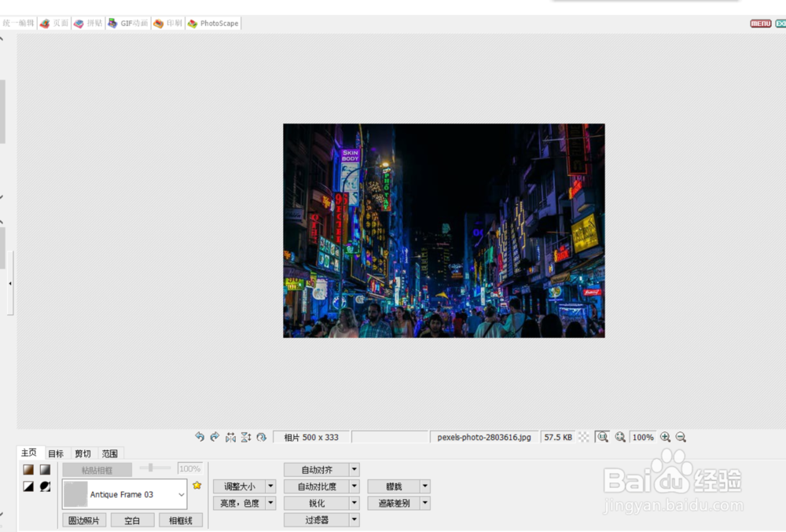Click the 相片 500 x 333 size label
Screen dimensions: 786x532
coord(311,437)
